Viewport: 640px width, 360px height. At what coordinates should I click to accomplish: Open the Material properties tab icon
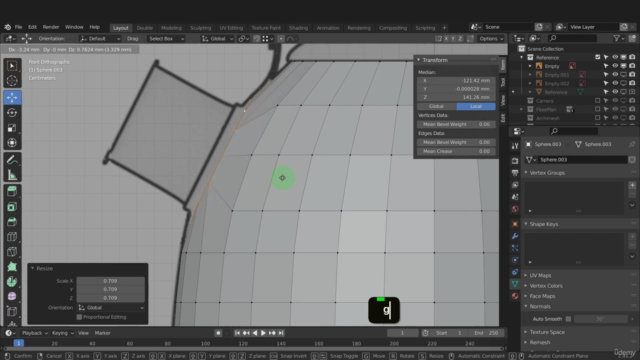tap(515, 296)
